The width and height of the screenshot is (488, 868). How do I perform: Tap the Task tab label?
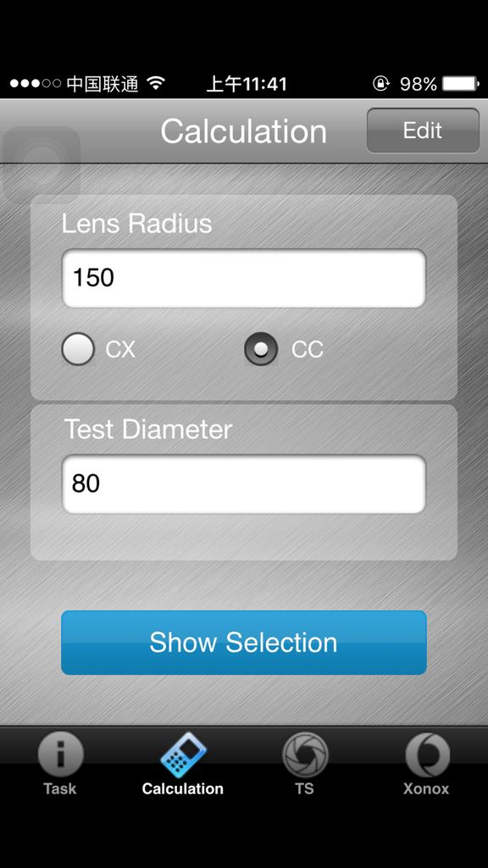tap(60, 789)
